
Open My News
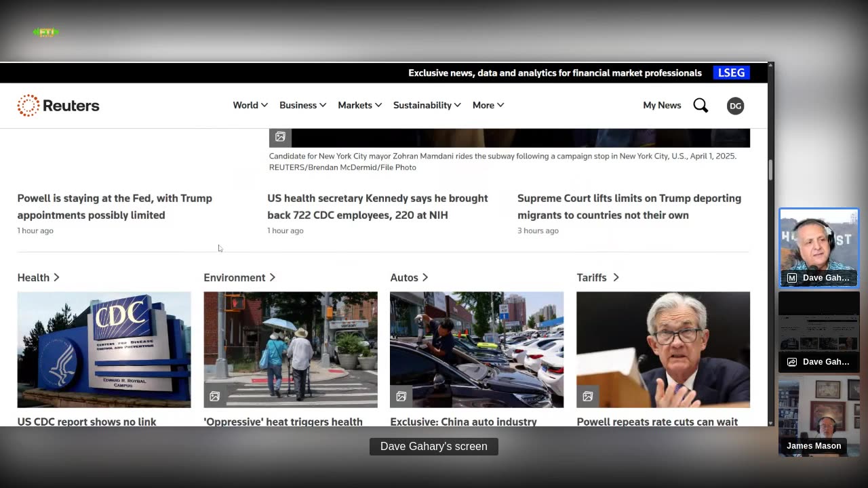tap(662, 105)
